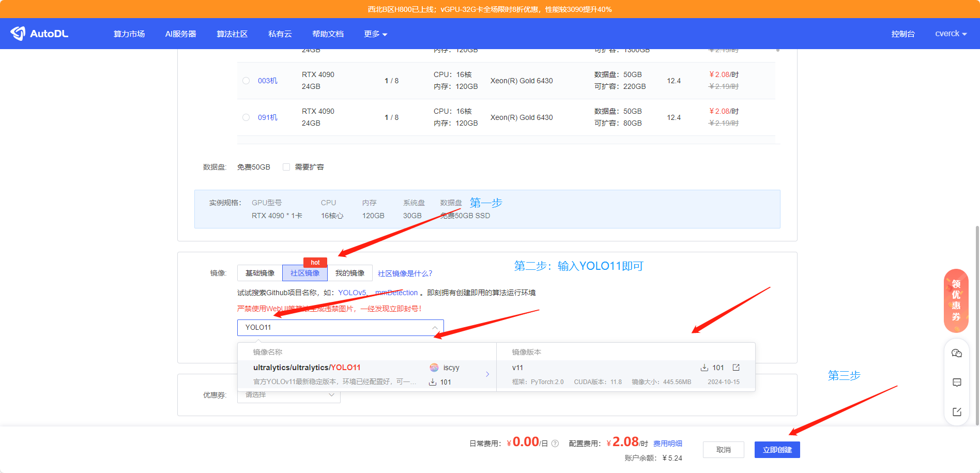This screenshot has width=980, height=473.
Task: Open 帮助文档 in the top navigation
Action: 328,34
